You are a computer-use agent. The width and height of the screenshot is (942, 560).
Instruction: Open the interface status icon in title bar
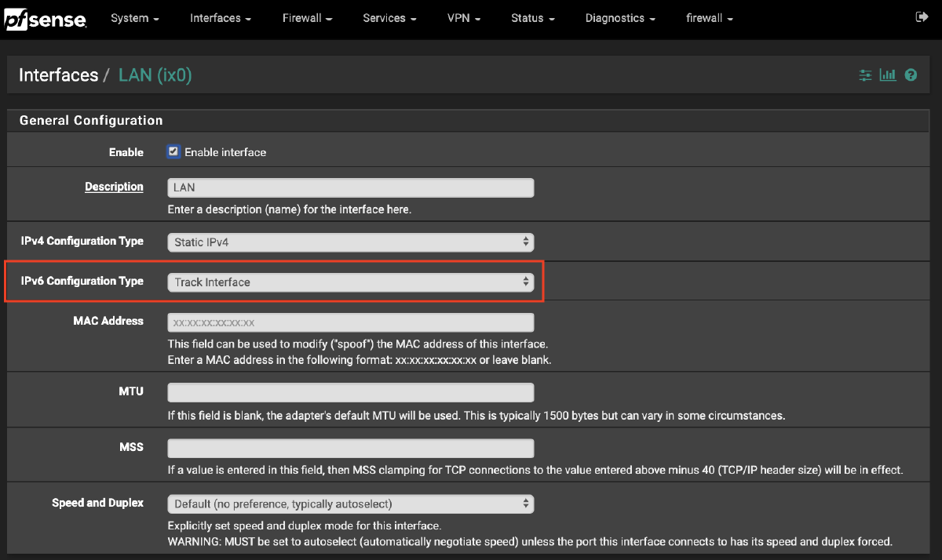865,75
